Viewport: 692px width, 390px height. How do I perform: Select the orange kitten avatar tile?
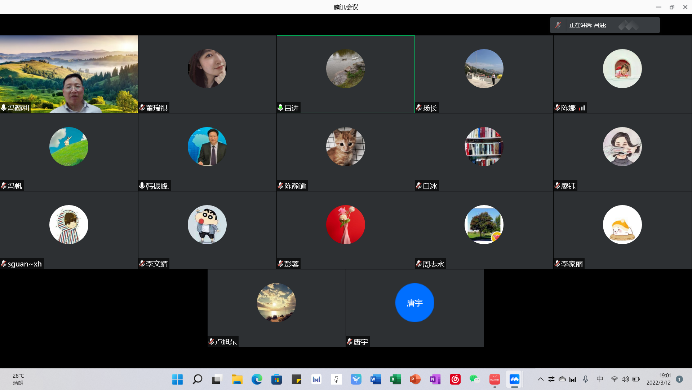(346, 152)
